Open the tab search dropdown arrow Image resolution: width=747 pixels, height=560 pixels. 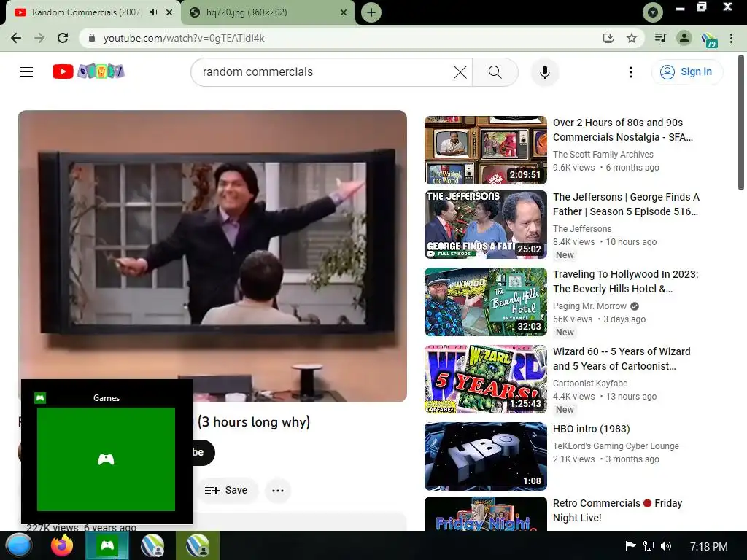(x=653, y=12)
